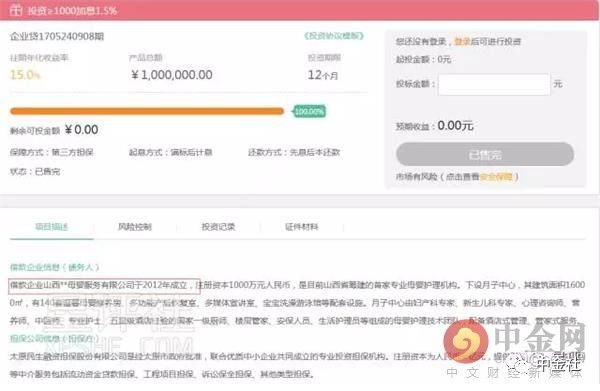Click the ¥1,000,000.00 product total
Image resolution: width=600 pixels, height=391 pixels.
click(x=171, y=75)
